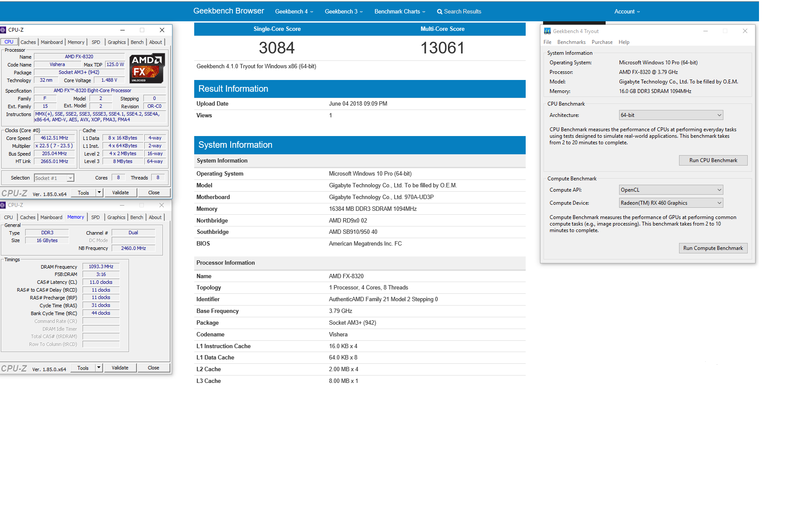This screenshot has height=522, width=812.
Task: Open the Search Results link
Action: point(459,12)
